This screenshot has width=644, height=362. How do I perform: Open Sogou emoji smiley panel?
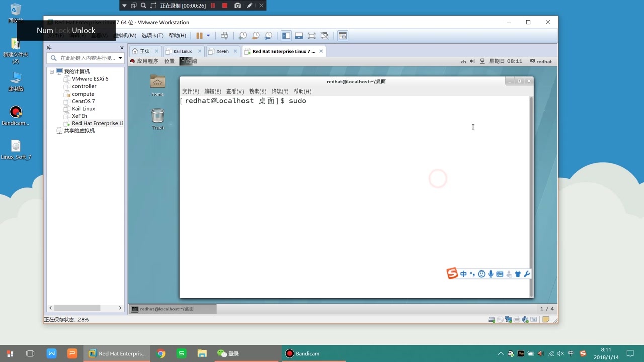(x=481, y=274)
